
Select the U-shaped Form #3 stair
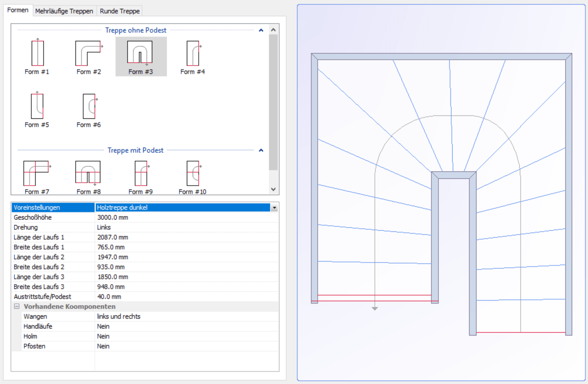click(141, 55)
